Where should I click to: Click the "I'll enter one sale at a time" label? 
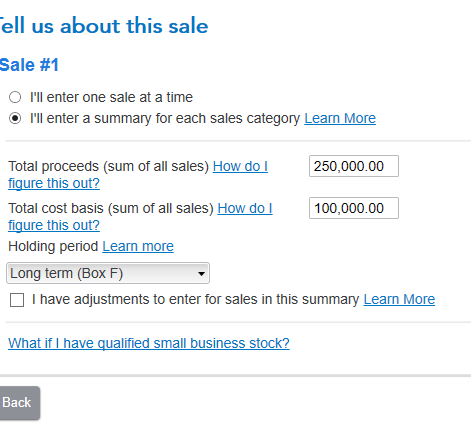click(x=111, y=97)
